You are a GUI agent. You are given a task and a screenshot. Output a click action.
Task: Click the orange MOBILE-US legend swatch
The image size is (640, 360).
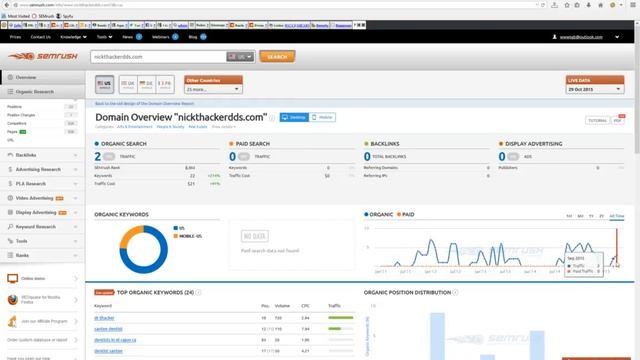coord(176,236)
